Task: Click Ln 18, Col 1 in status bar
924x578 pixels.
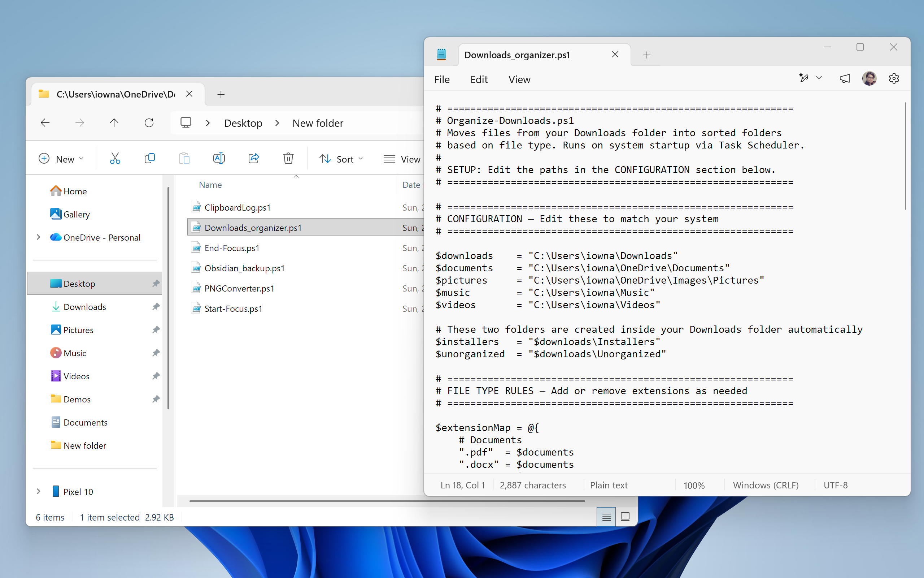Action: (462, 485)
